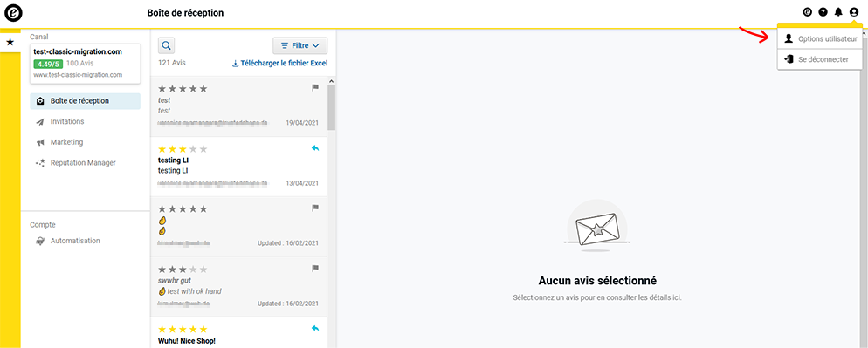Click the flag icon on the emoji review
The image size is (868, 348).
coord(315,208)
